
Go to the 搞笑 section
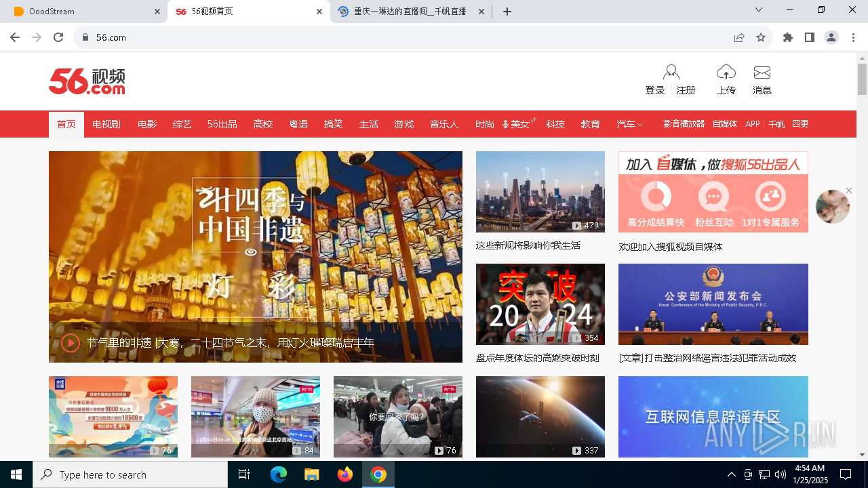click(334, 124)
